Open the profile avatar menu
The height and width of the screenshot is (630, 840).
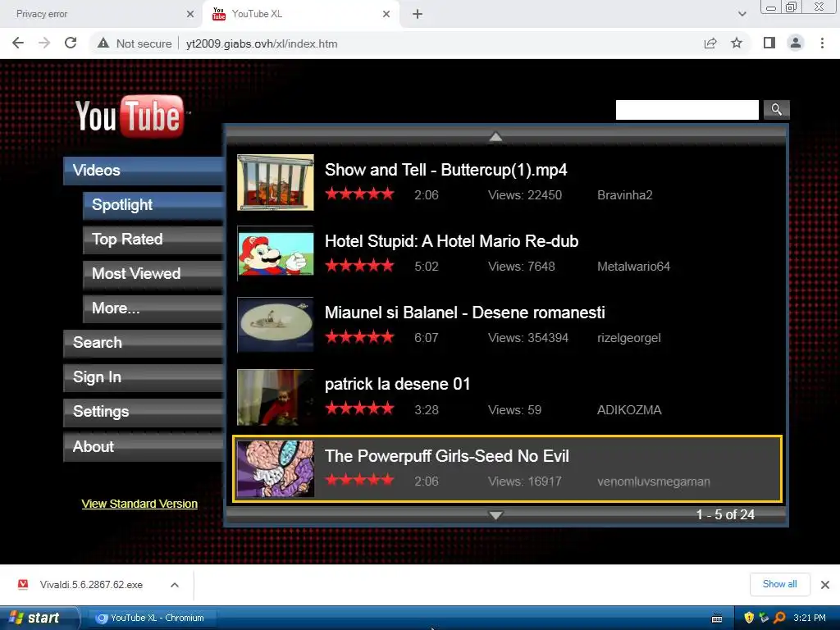pos(796,43)
